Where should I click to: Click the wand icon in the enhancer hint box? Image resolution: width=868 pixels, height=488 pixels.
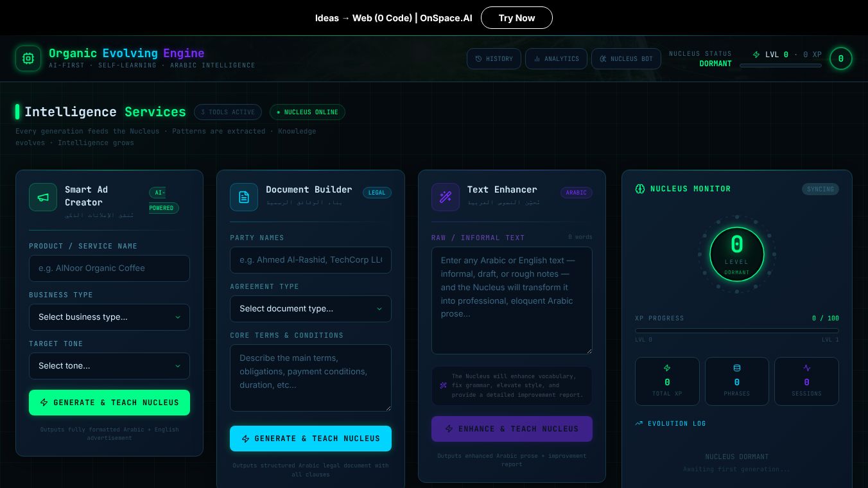tap(444, 385)
